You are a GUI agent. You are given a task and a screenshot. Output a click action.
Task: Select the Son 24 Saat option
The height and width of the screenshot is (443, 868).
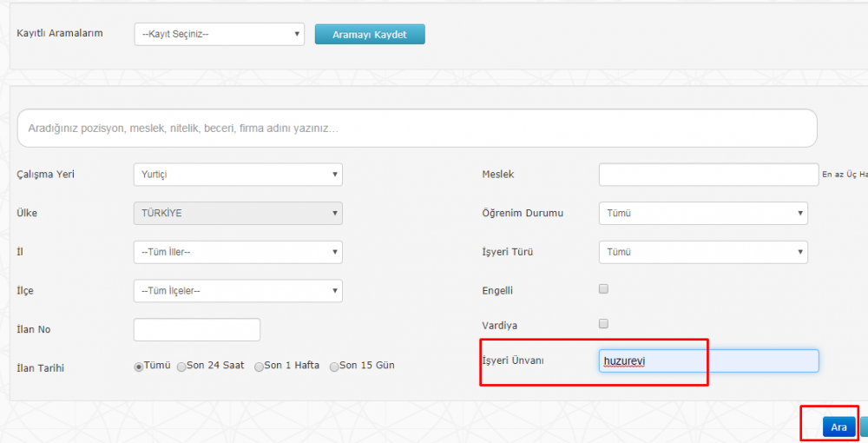tap(181, 367)
